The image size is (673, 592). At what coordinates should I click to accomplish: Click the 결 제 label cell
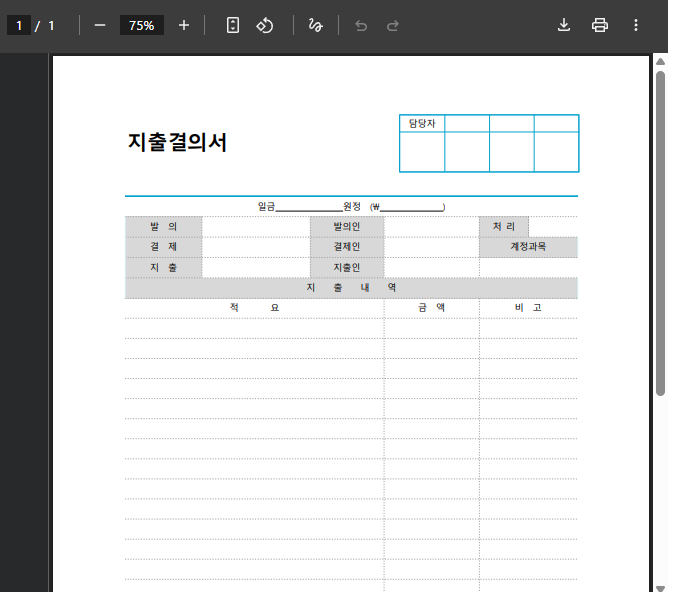(164, 247)
